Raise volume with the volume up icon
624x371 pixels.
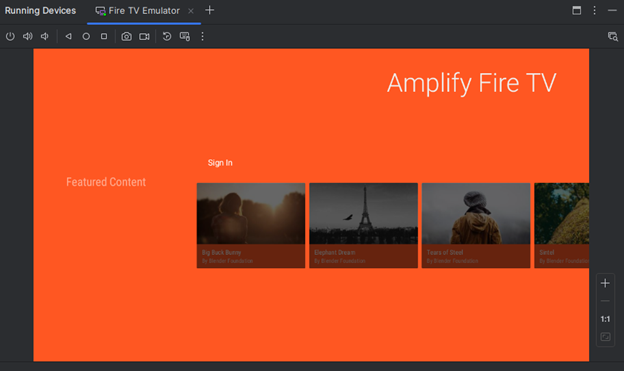coord(27,37)
